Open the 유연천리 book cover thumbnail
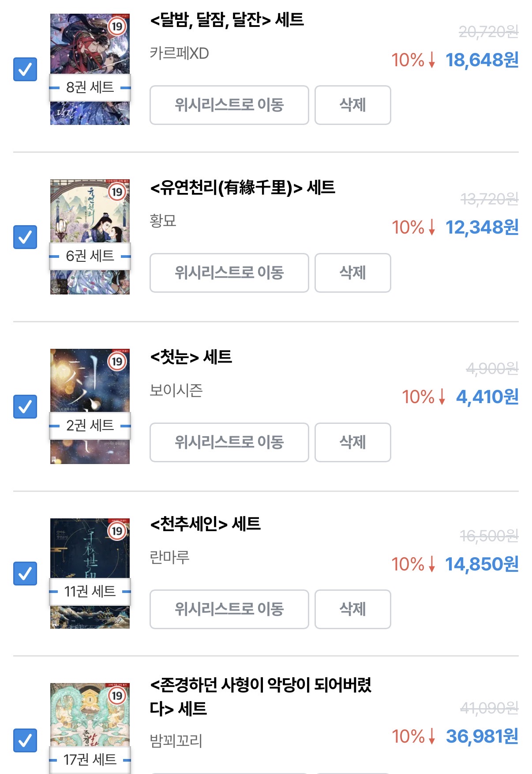The image size is (532, 774). click(90, 212)
